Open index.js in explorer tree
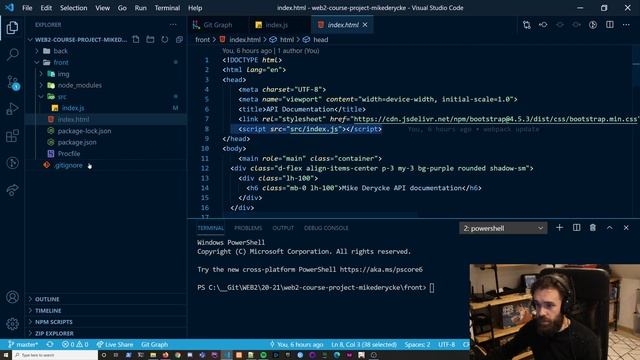640x360 pixels. (73, 108)
